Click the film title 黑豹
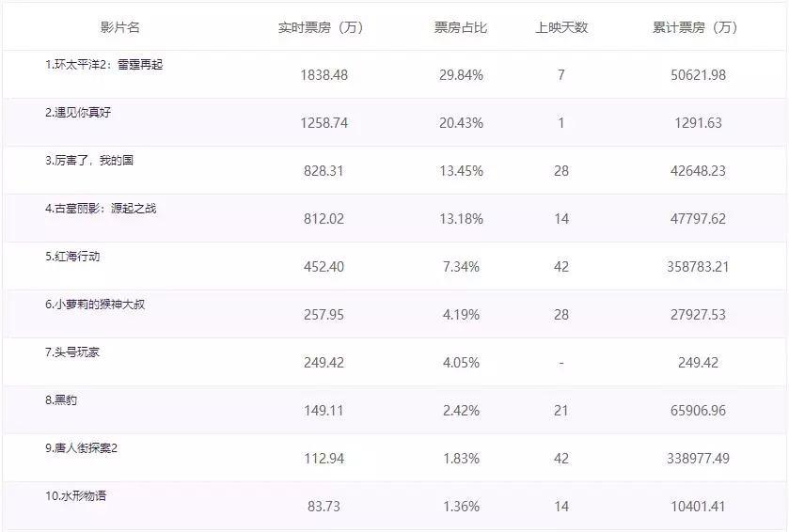Image resolution: width=789 pixels, height=532 pixels. (x=61, y=400)
